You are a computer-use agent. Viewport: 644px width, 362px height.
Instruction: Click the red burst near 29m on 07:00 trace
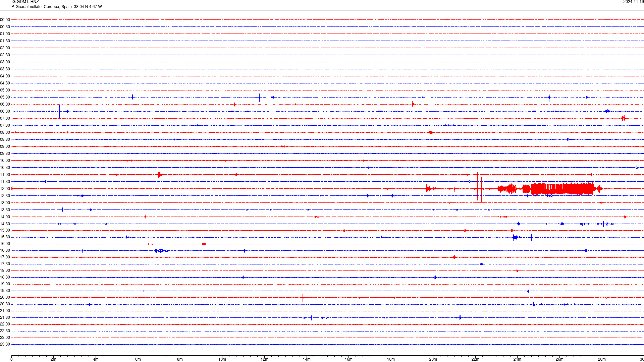click(x=623, y=118)
